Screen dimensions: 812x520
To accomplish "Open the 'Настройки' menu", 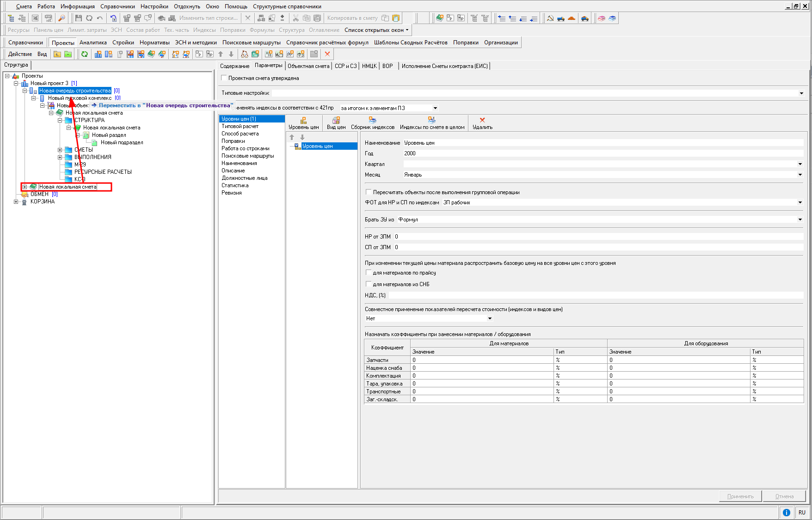I will [154, 6].
